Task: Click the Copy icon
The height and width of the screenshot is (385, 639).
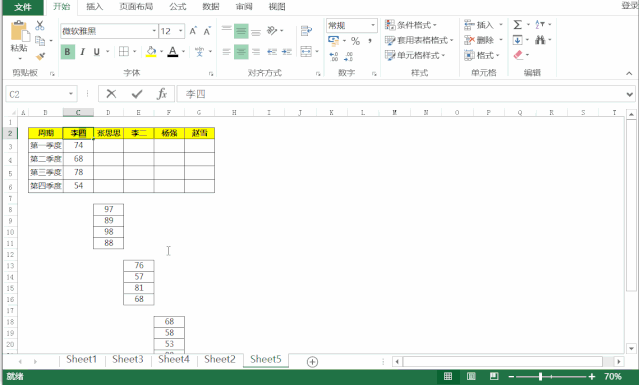Action: [40, 41]
